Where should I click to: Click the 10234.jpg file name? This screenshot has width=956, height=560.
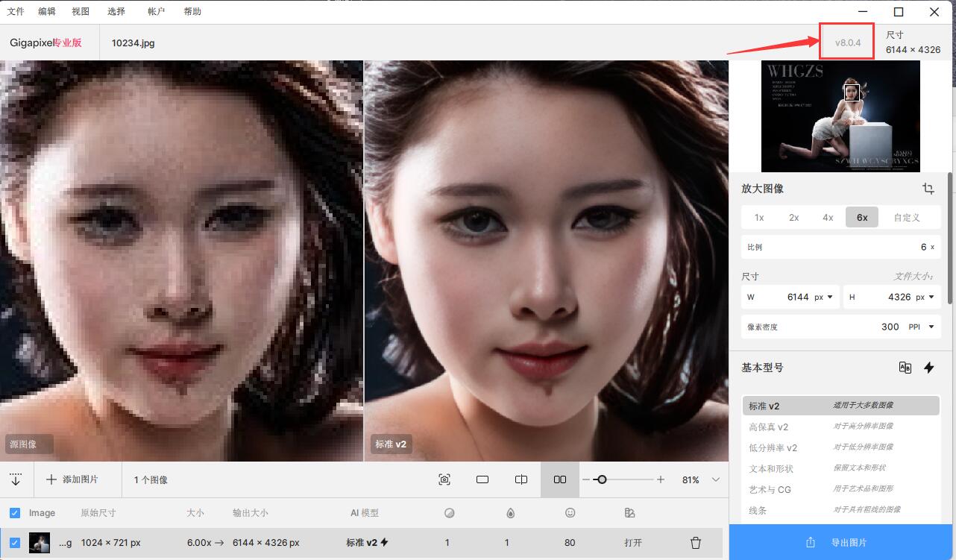133,43
